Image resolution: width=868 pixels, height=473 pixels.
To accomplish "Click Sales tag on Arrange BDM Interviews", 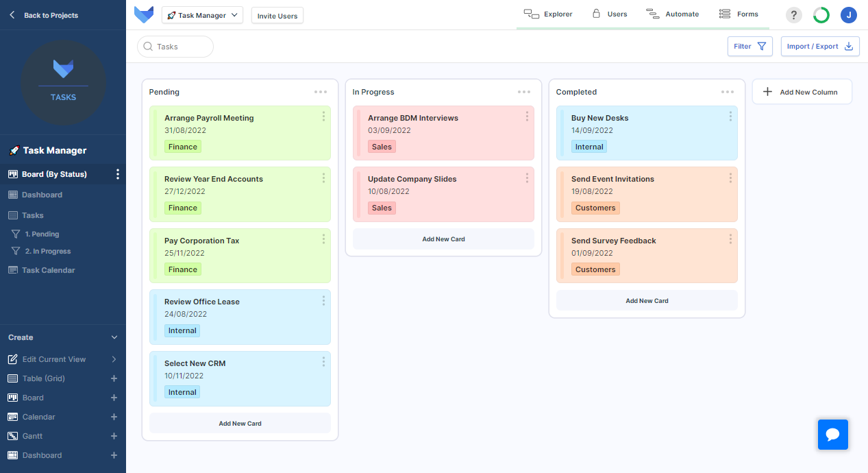I will coord(382,147).
